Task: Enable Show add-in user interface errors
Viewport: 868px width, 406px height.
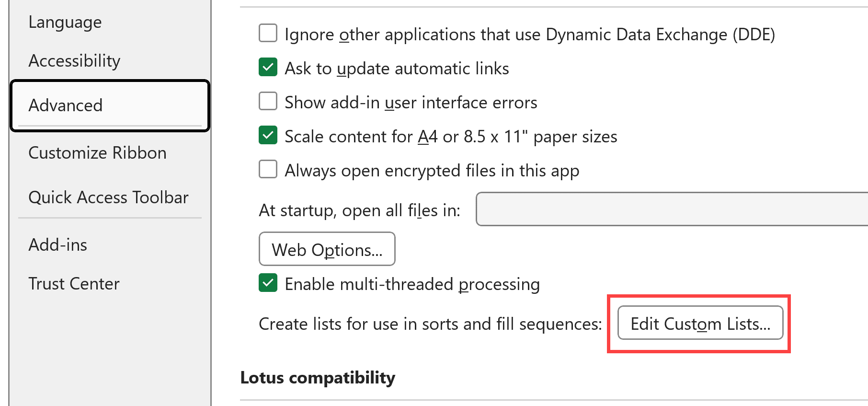Action: click(x=268, y=102)
